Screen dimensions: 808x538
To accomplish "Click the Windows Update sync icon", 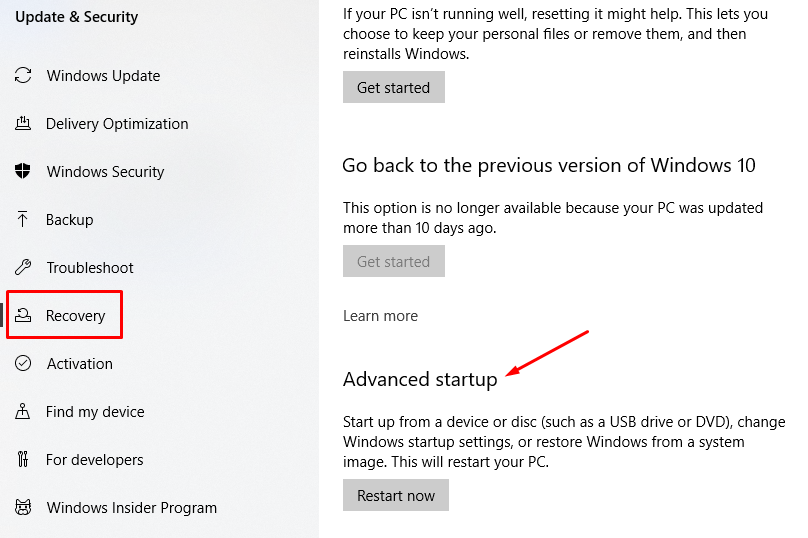I will coord(23,76).
